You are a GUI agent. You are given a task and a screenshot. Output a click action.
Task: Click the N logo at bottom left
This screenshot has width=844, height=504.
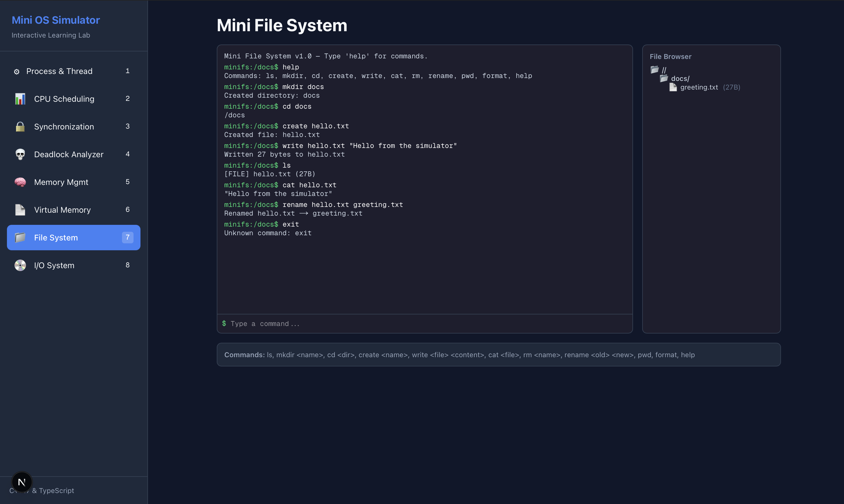(22, 481)
